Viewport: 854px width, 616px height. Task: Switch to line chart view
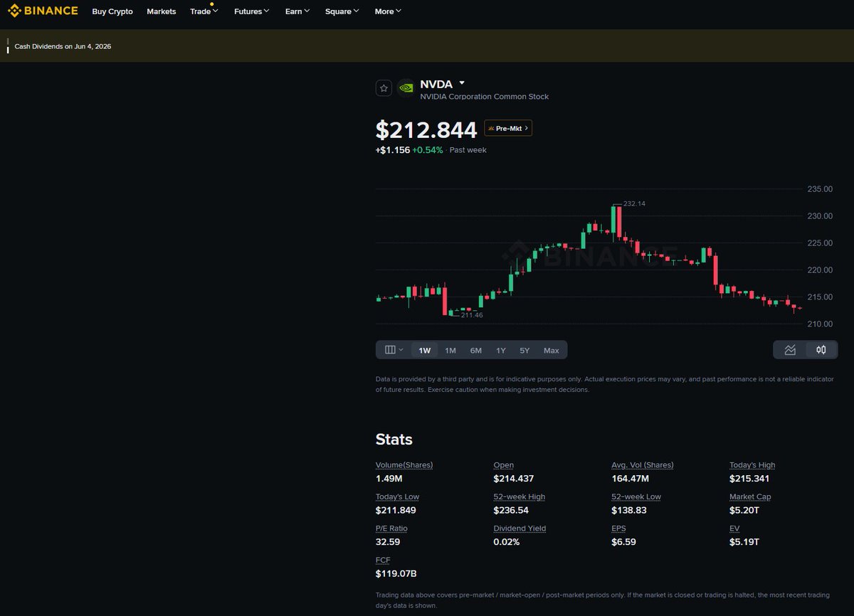[x=790, y=350]
